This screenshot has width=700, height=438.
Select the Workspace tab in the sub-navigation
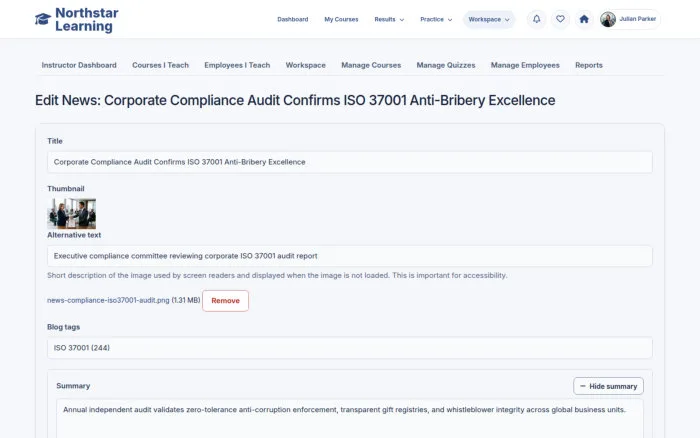[x=305, y=65]
